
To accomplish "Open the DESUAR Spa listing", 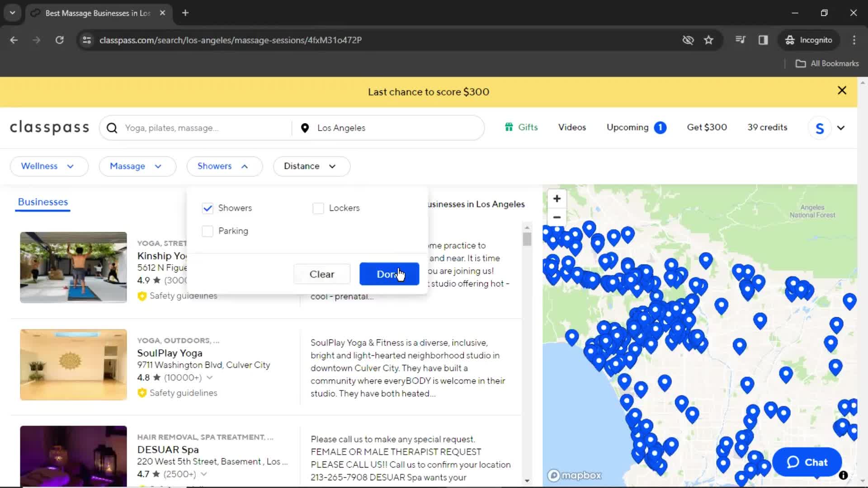I will click(168, 450).
